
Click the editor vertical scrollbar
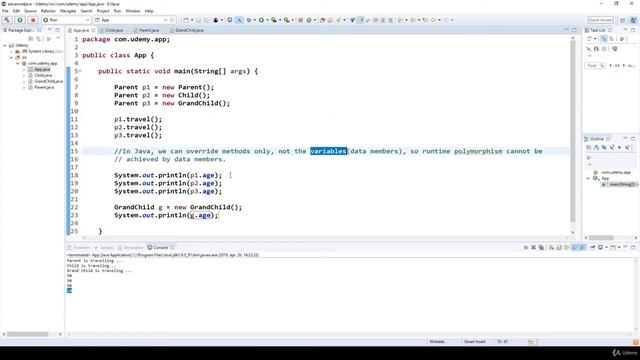pos(573,131)
